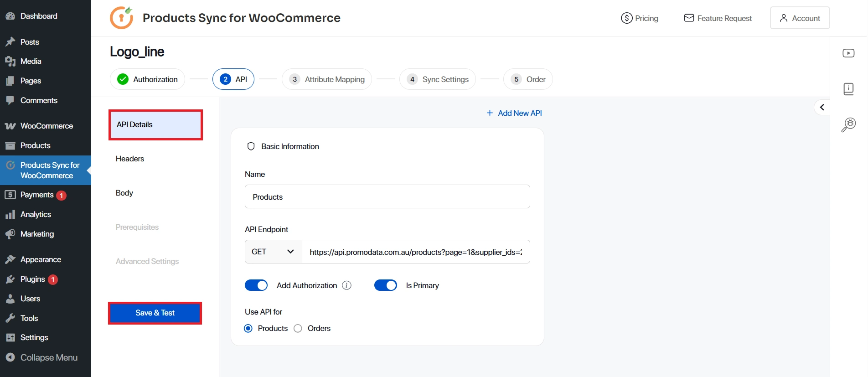Viewport: 868px width, 377px height.
Task: Click the Products box icon
Action: coord(10,145)
